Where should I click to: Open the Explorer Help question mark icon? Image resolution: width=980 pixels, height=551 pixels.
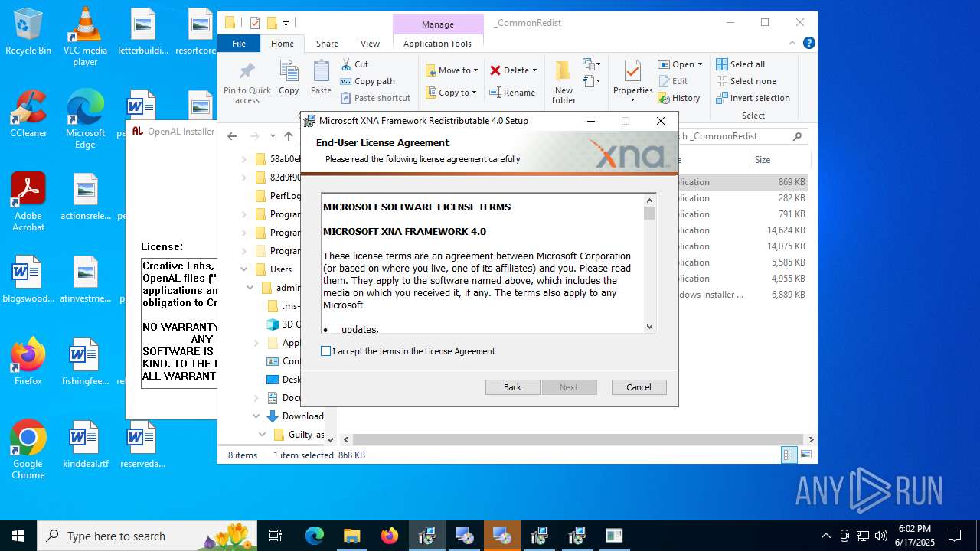pos(808,44)
